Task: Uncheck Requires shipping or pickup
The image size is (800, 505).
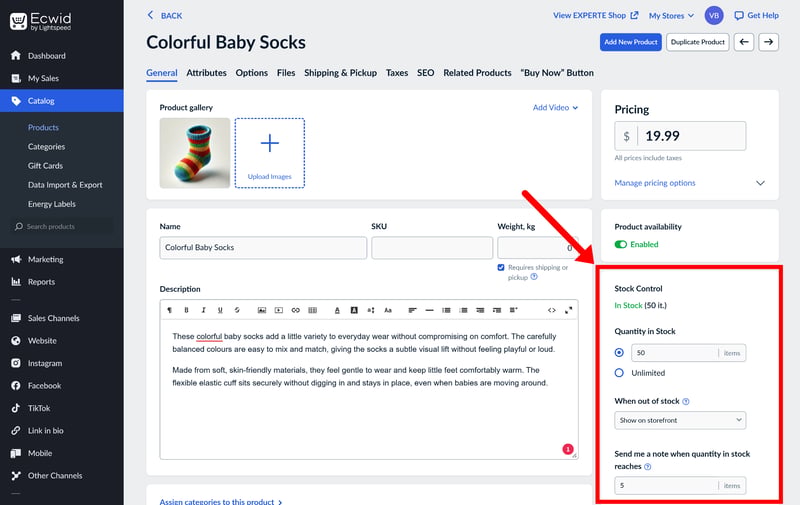Action: [x=501, y=267]
